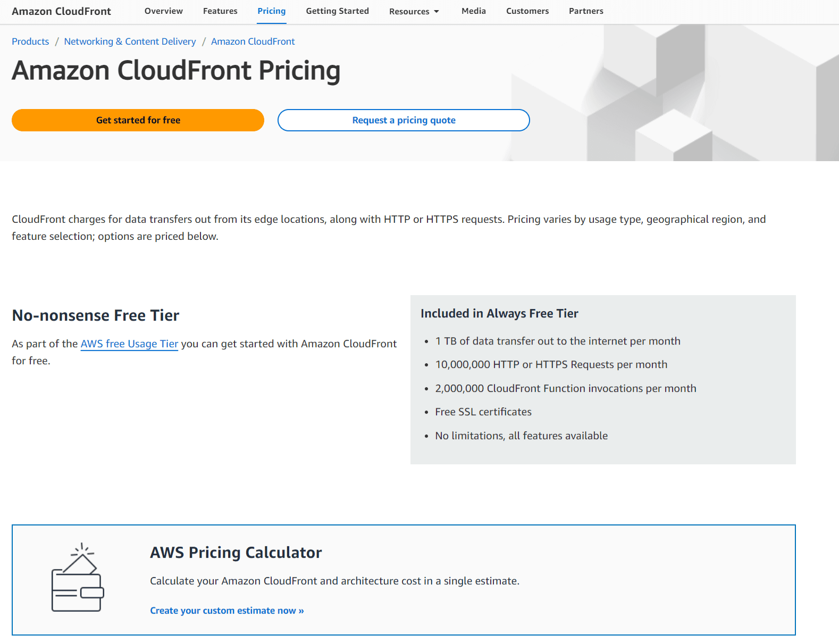
Task: Click the Amazon CloudFront breadcrumb link
Action: (x=253, y=41)
